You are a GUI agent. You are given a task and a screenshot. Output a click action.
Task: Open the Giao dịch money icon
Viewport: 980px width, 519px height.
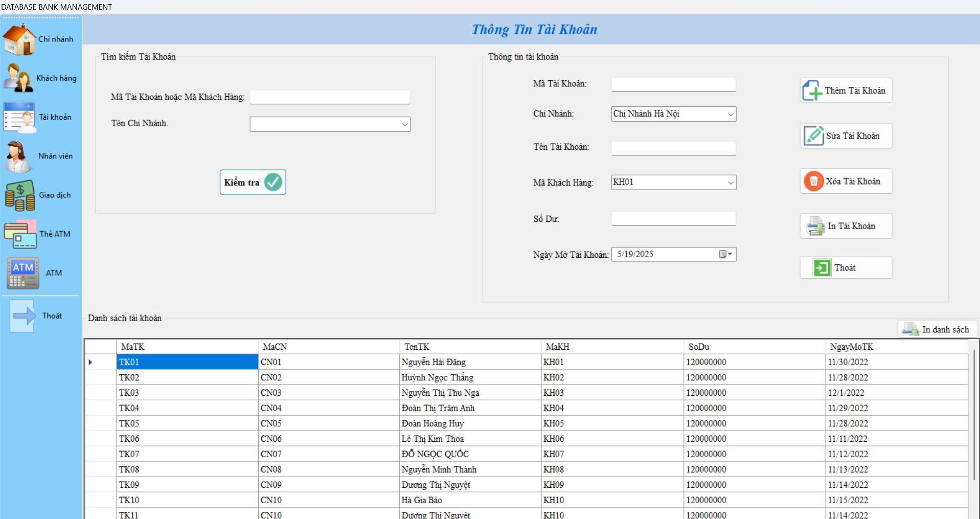(x=20, y=195)
